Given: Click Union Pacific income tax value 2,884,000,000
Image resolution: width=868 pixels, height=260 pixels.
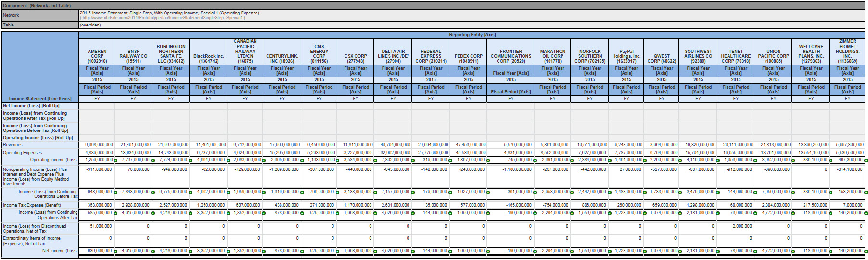Looking at the screenshot, I should click(x=776, y=205).
